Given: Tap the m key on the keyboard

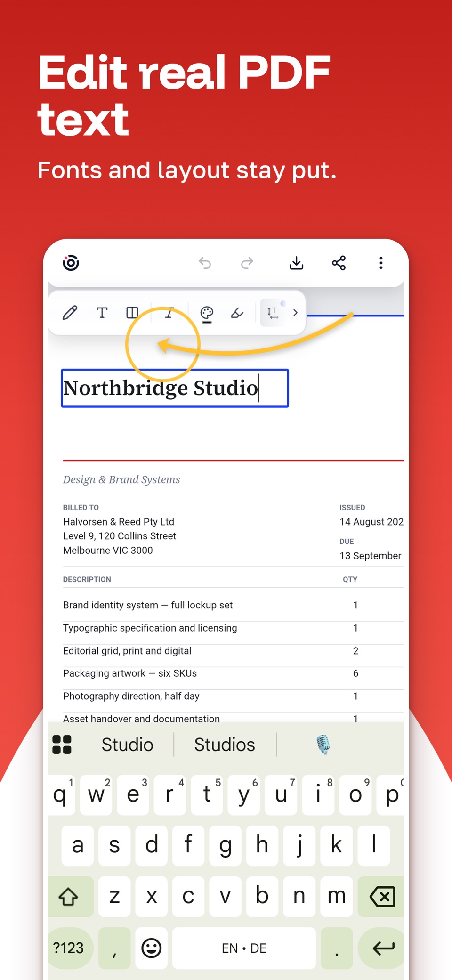Looking at the screenshot, I should [x=337, y=896].
